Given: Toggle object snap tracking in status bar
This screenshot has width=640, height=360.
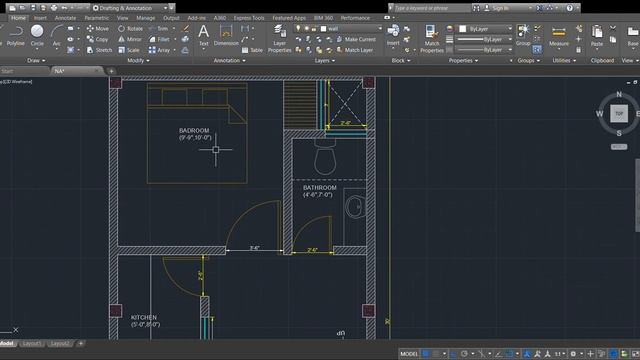Looking at the screenshot, I should [x=498, y=353].
